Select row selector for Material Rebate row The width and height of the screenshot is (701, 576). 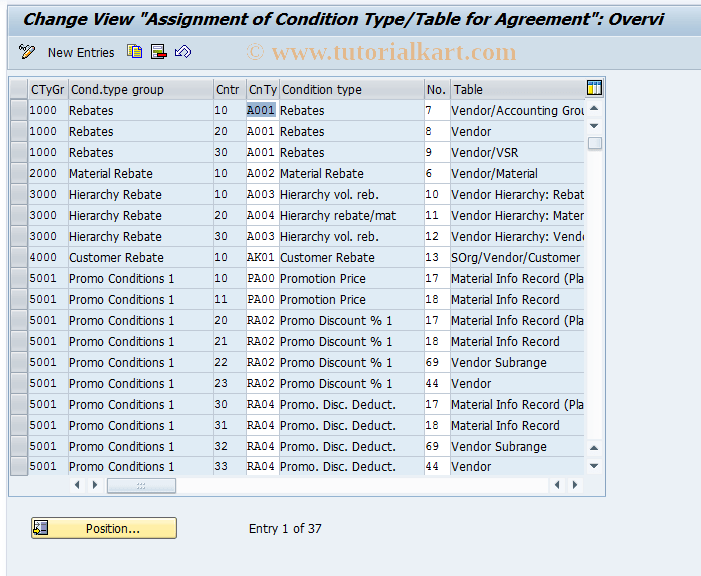click(x=19, y=173)
